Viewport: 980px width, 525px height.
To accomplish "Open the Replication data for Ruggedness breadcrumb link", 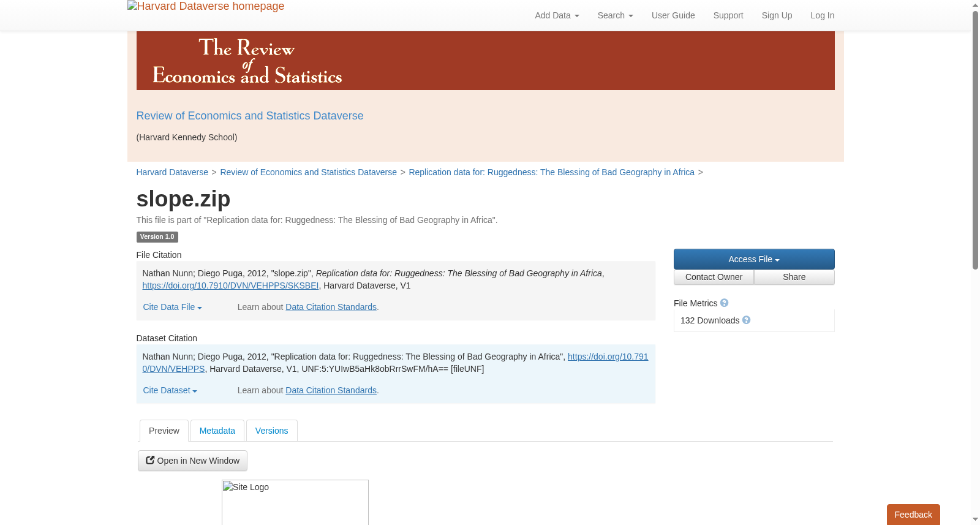I will tap(551, 172).
